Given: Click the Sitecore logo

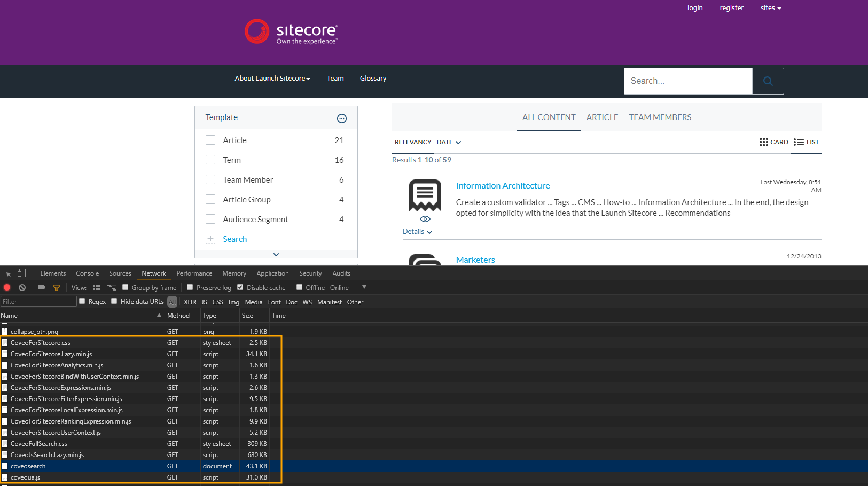Looking at the screenshot, I should 291,32.
